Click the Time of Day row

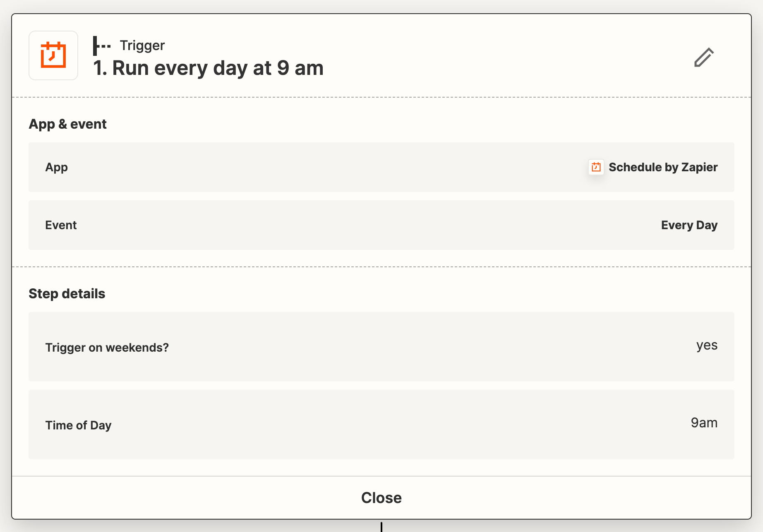(381, 424)
